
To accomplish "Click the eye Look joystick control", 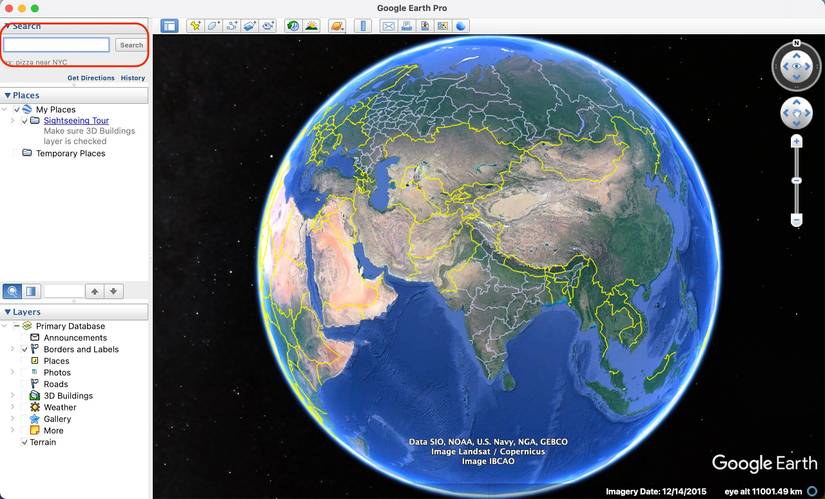I will [x=797, y=66].
